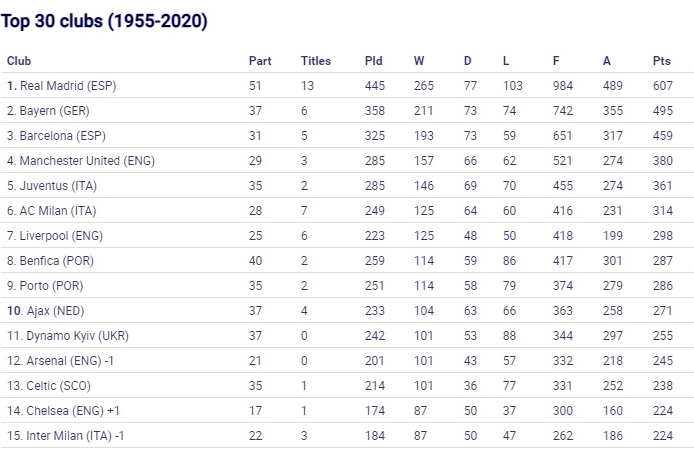This screenshot has width=694, height=449.
Task: Click the Club column header
Action: pos(19,61)
